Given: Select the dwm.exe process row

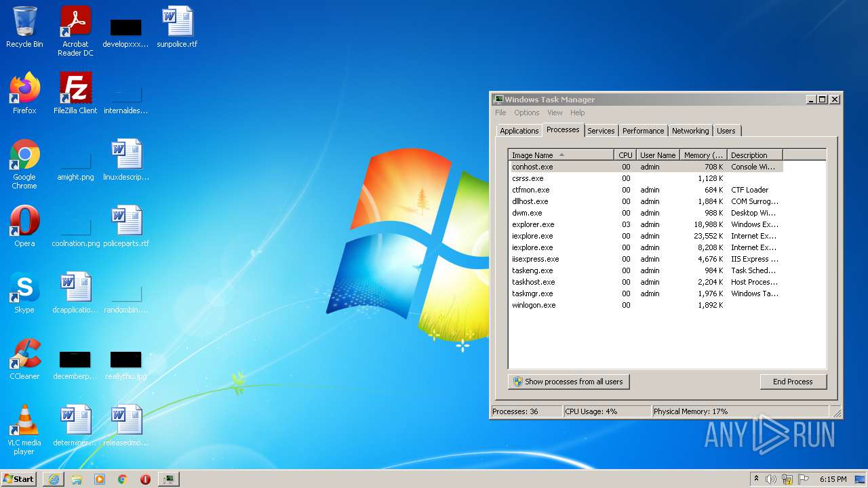Looking at the screenshot, I should click(x=646, y=213).
